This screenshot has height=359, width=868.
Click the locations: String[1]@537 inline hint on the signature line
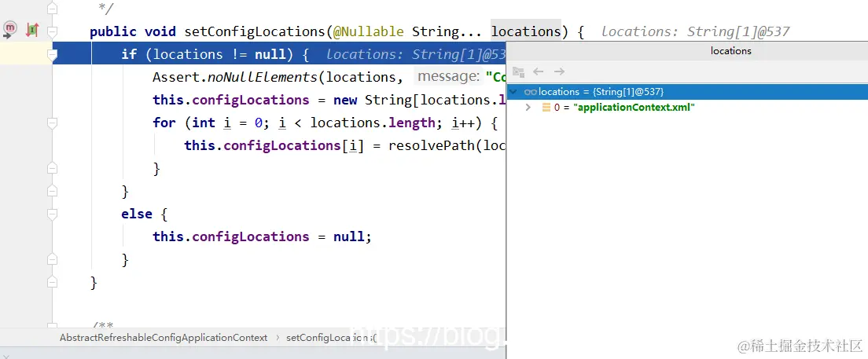click(695, 32)
